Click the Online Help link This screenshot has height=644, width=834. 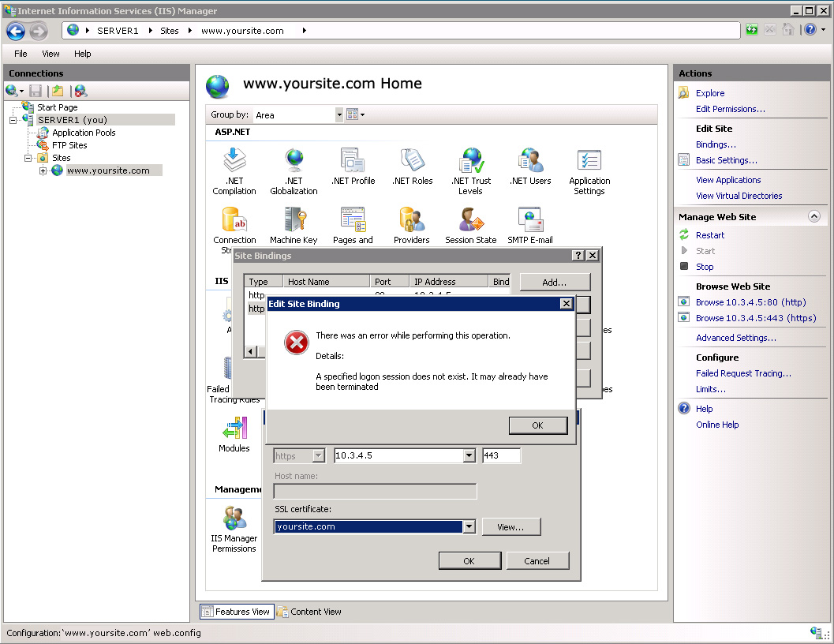(717, 425)
